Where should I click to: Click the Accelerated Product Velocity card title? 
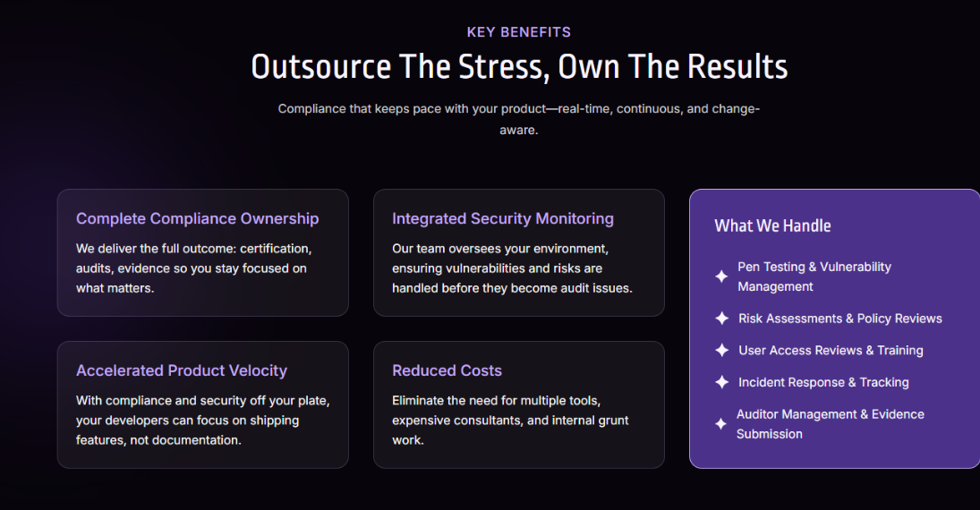point(181,370)
